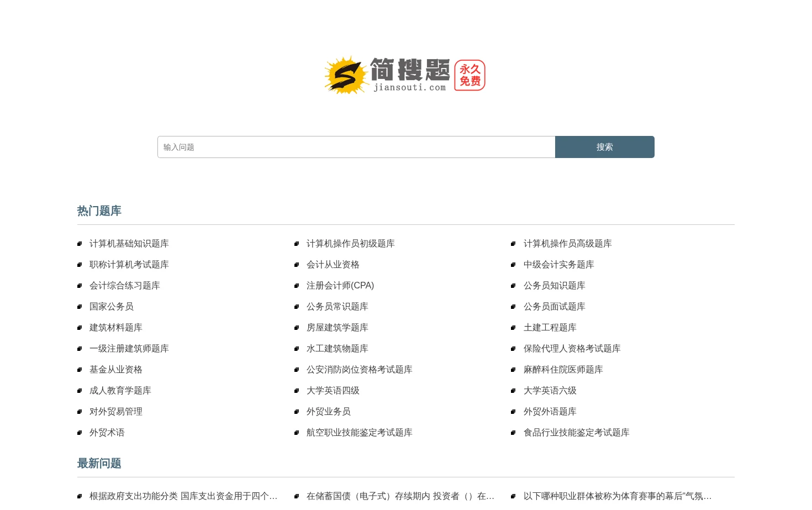
Task: Open 建筑材料题库 link
Action: pos(116,328)
